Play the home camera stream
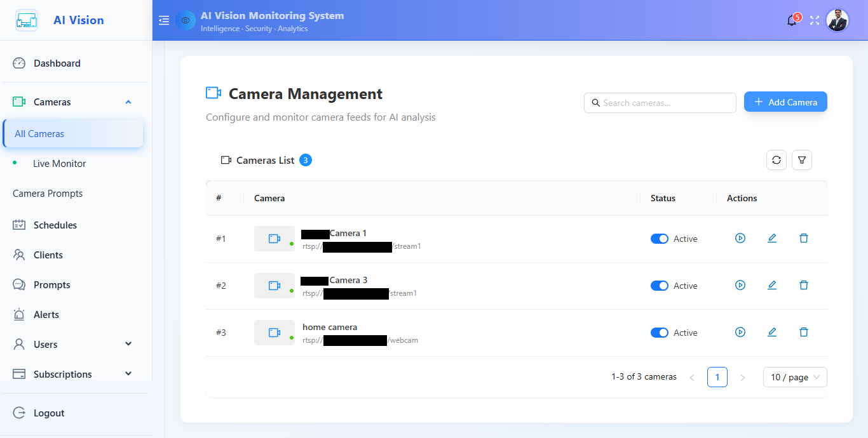Image resolution: width=868 pixels, height=438 pixels. (x=740, y=332)
